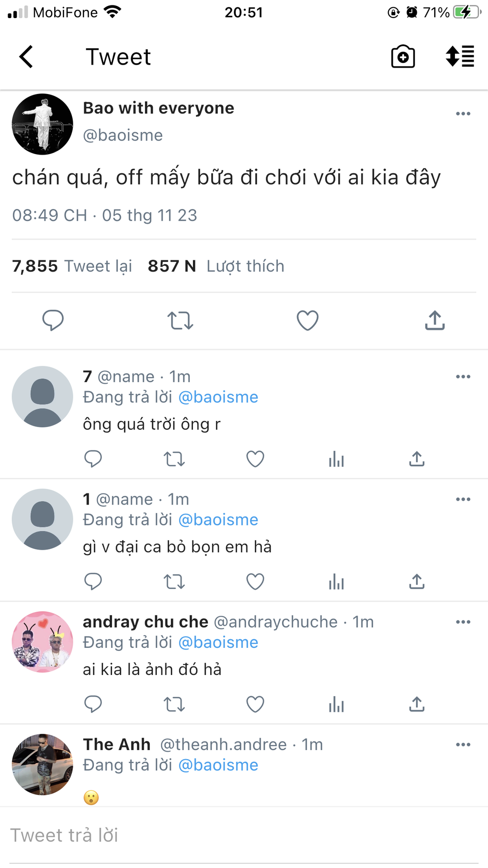The image size is (488, 868).
Task: Share the 'ai kia là ảnh đó hả' reply
Action: 417,704
